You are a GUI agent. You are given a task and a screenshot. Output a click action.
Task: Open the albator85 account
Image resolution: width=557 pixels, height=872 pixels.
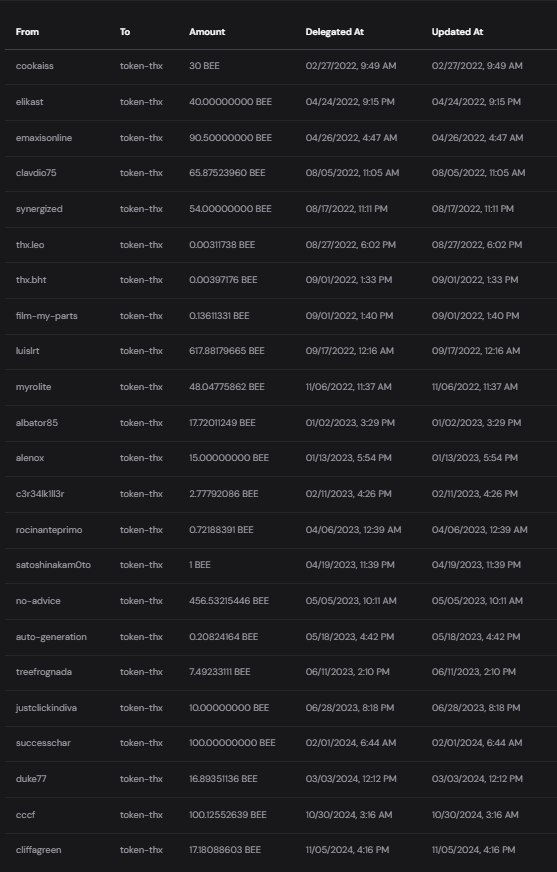tap(37, 423)
